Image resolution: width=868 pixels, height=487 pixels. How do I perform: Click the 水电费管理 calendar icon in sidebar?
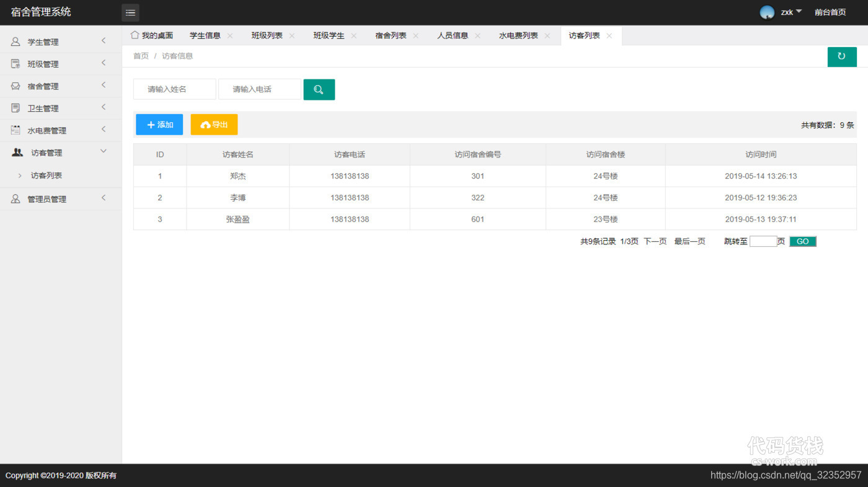pyautogui.click(x=15, y=130)
